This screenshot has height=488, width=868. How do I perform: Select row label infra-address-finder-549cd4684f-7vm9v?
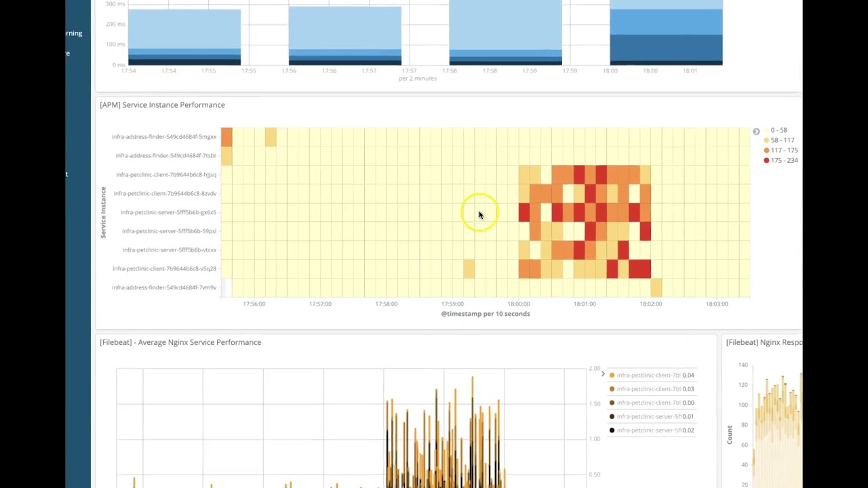(164, 288)
